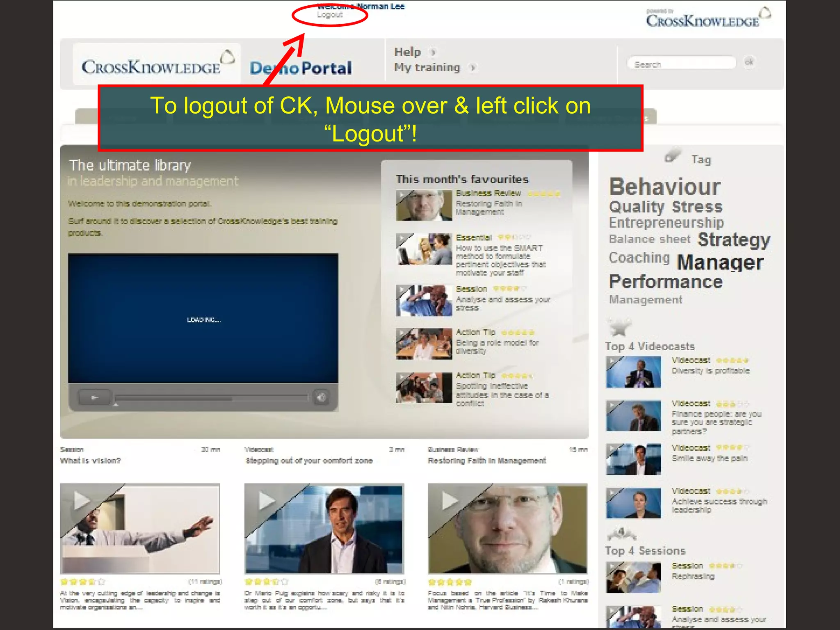Submit the search with the ok button
This screenshot has height=630, width=840.
[749, 62]
